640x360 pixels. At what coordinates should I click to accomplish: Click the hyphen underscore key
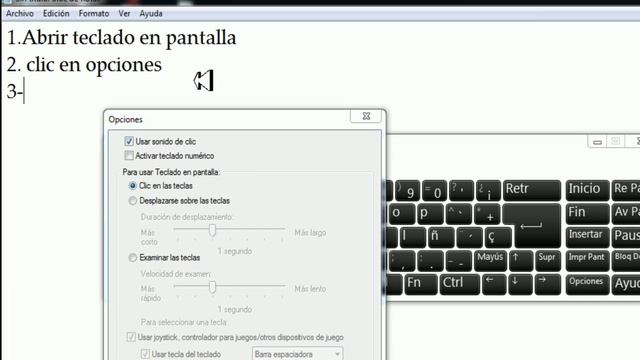click(458, 260)
